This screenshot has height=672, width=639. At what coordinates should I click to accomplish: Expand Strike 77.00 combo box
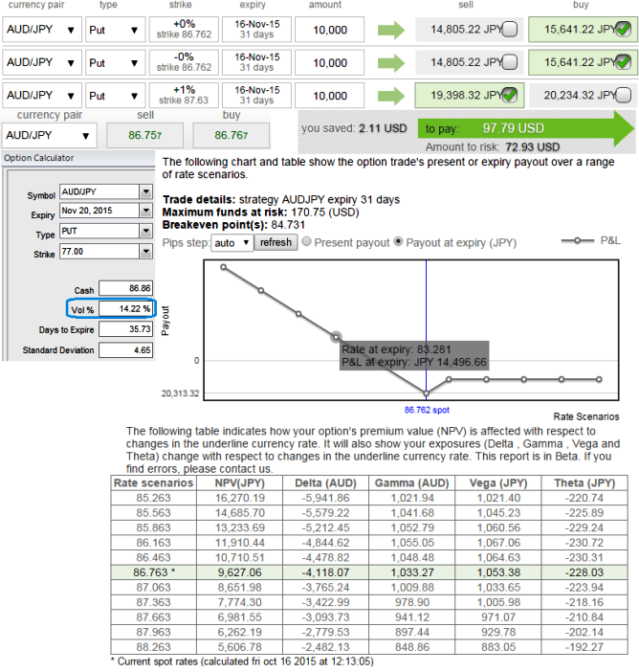click(x=146, y=251)
